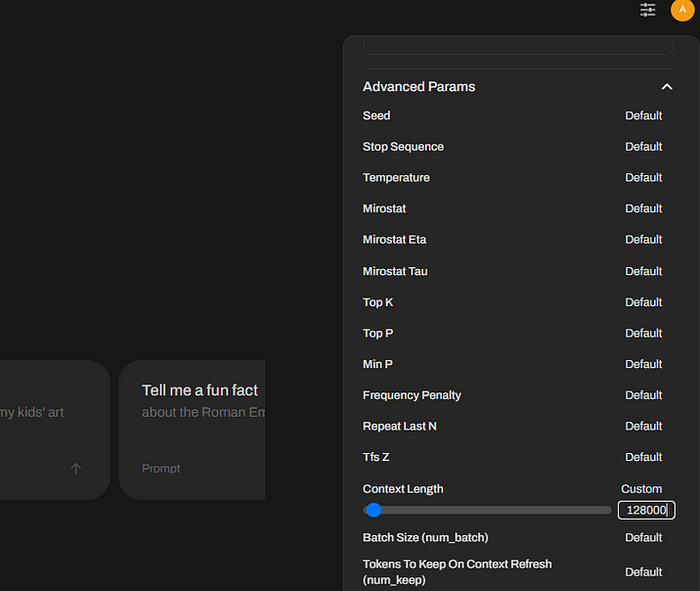Toggle Stop Sequence Default value

tap(643, 147)
